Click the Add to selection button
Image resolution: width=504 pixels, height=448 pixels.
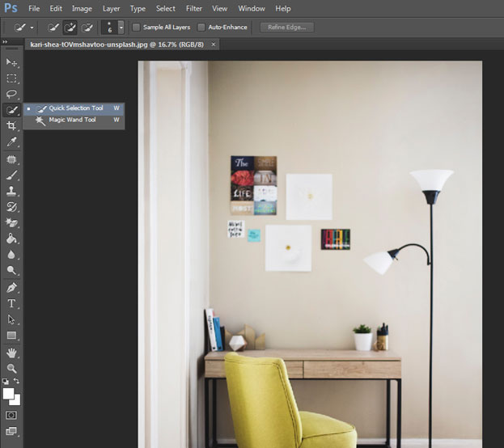(x=70, y=27)
